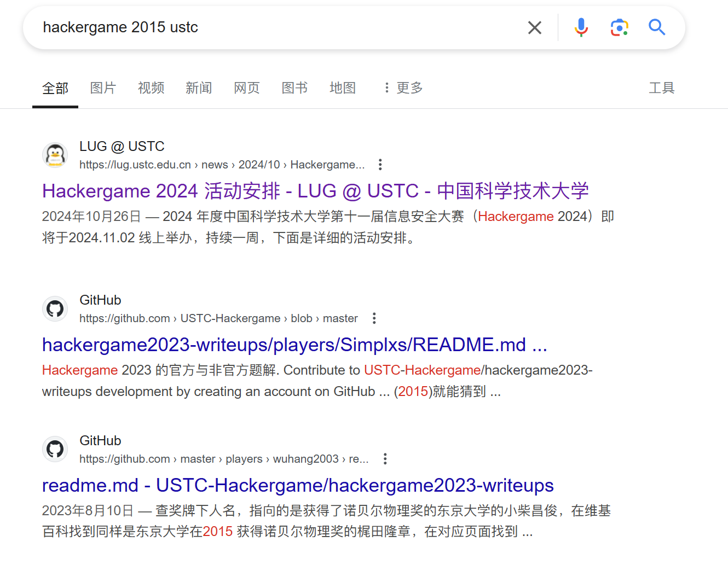The image size is (728, 565).
Task: Expand the 更多 search filters menu
Action: (x=403, y=88)
